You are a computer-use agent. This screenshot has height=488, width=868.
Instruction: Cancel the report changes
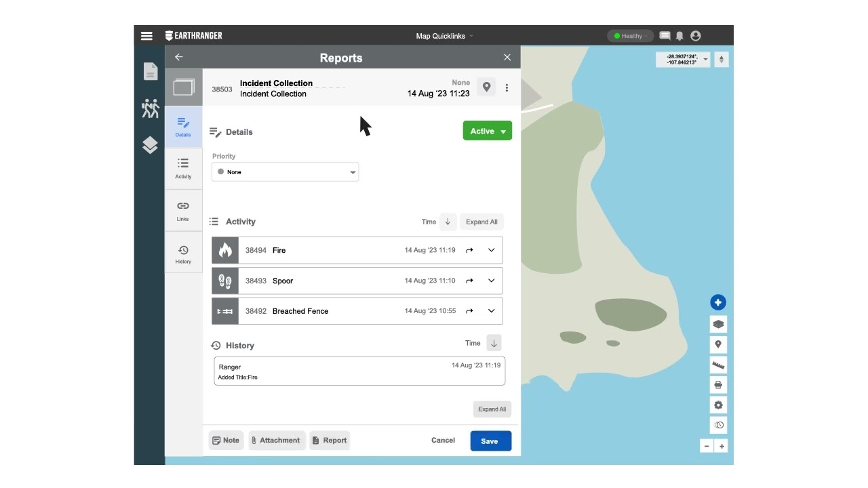pos(443,441)
